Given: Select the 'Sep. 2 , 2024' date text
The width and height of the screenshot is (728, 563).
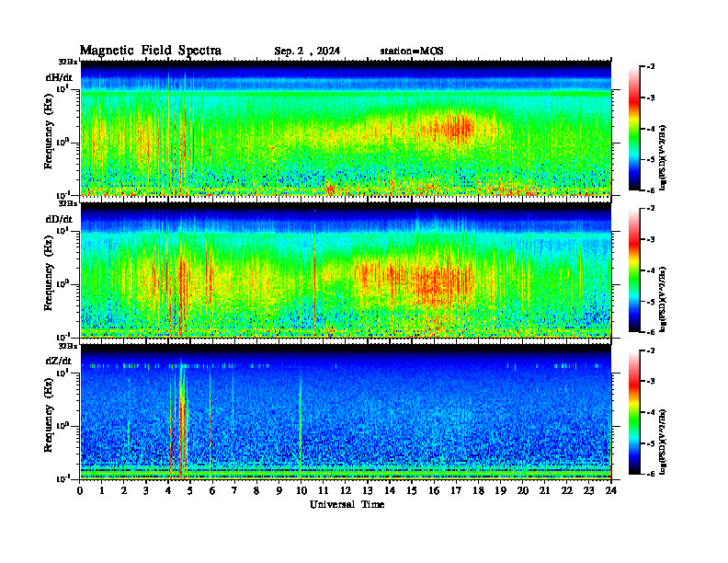Looking at the screenshot, I should click(x=307, y=52).
